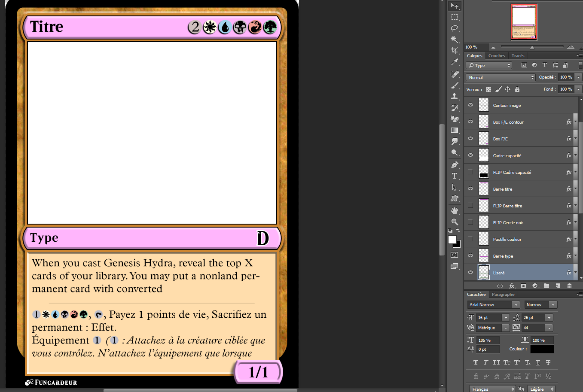Hide the Barre titre layer
This screenshot has height=392, width=583.
coord(470,189)
